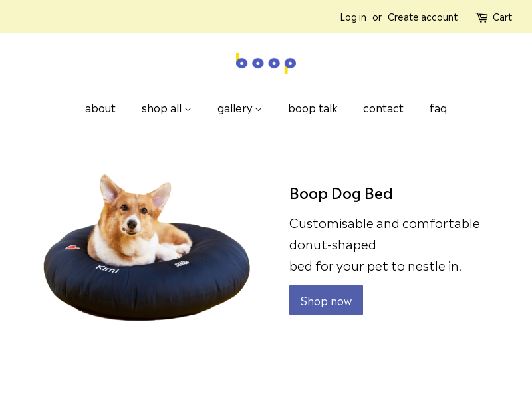
Task: Click Create account link
Action: pos(422,17)
